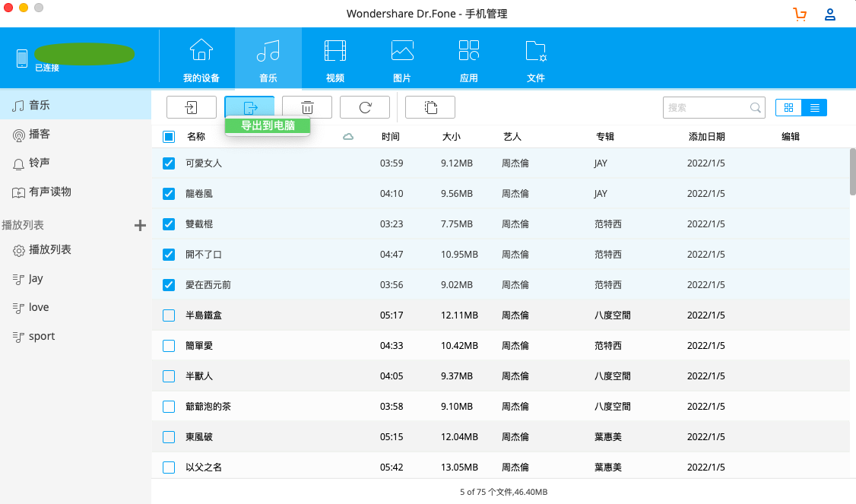856x504 pixels.
Task: Open the user account icon
Action: [830, 14]
